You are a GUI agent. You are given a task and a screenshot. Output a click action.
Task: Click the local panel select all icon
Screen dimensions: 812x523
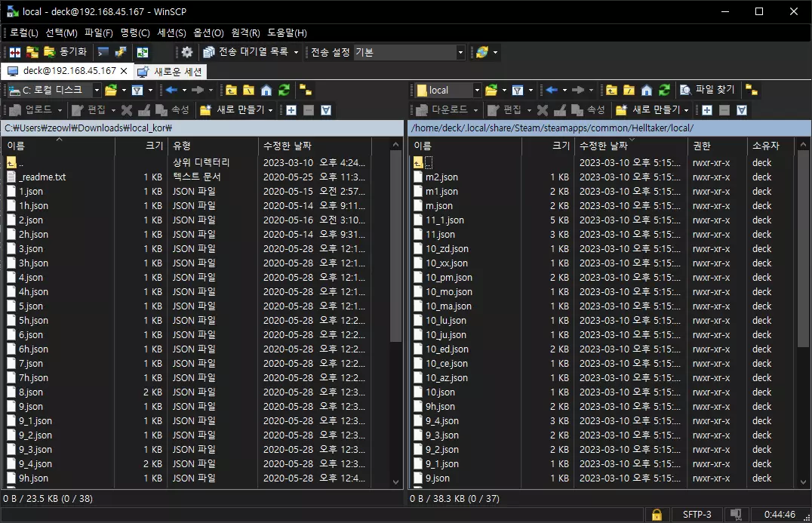pyautogui.click(x=326, y=110)
